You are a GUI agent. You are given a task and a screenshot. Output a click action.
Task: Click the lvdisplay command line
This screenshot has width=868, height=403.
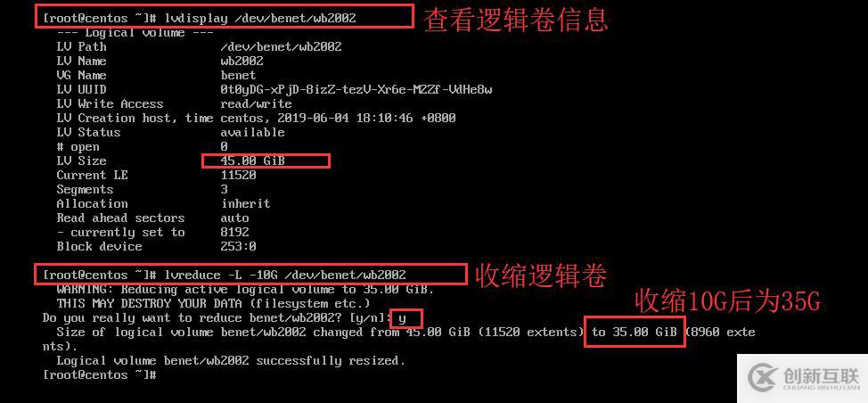200,18
